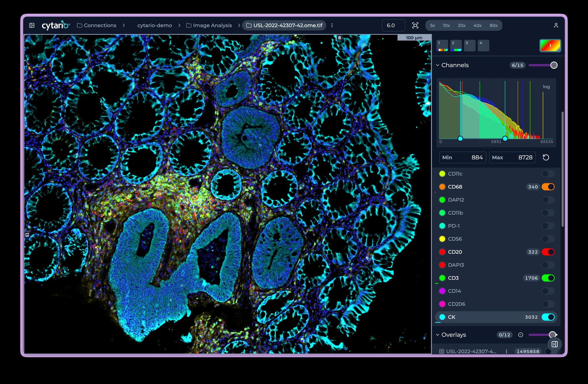Image resolution: width=588 pixels, height=384 pixels.
Task: Set magnification to 10x
Action: point(446,25)
